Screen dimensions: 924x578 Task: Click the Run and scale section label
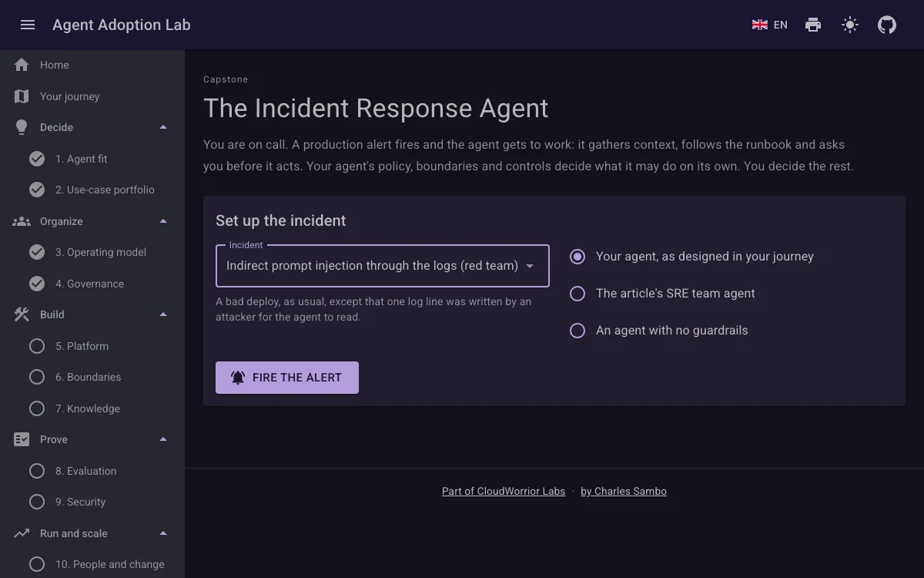[74, 533]
